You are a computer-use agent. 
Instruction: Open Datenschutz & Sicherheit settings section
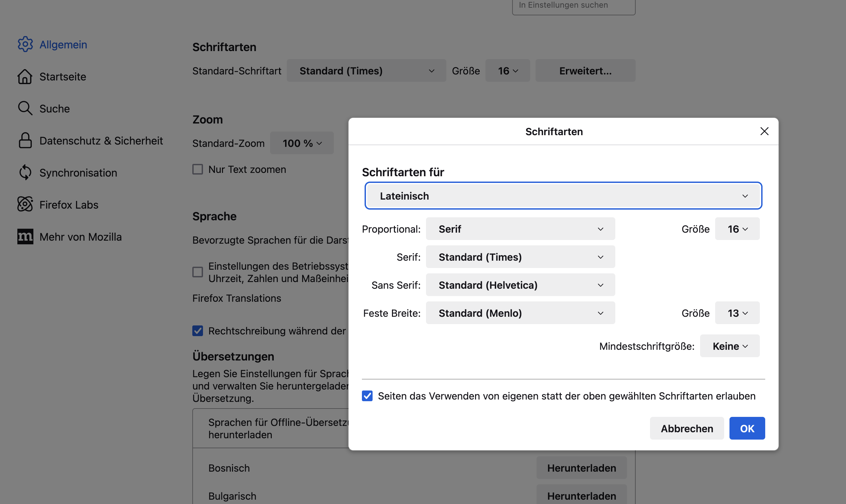click(x=101, y=141)
